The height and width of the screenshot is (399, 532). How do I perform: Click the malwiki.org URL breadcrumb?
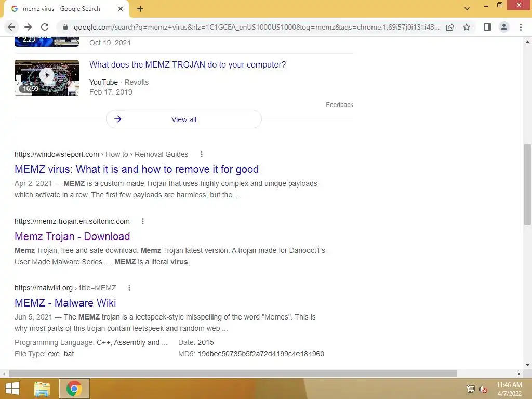click(x=65, y=288)
